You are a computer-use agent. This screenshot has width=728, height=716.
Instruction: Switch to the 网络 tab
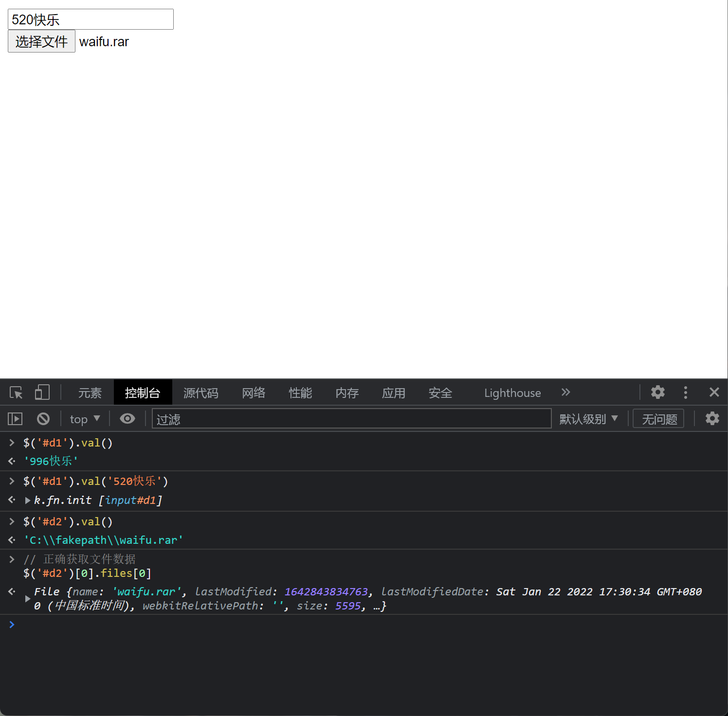click(254, 393)
